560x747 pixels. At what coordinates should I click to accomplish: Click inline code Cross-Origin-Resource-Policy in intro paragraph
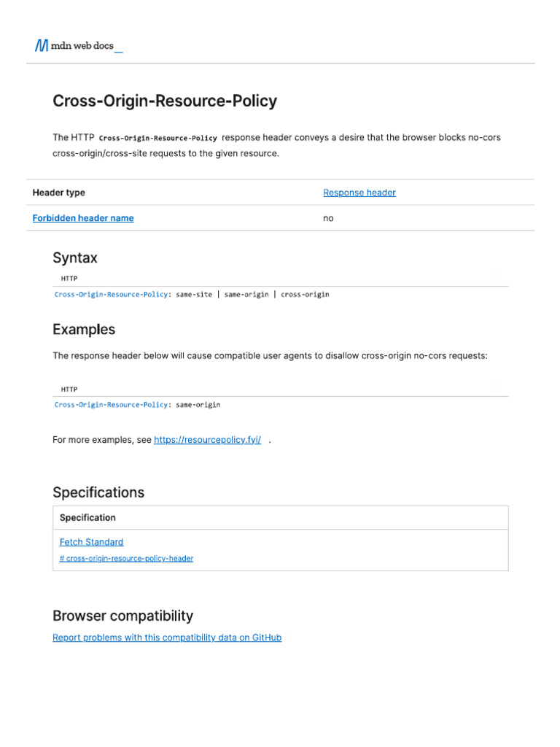point(158,138)
